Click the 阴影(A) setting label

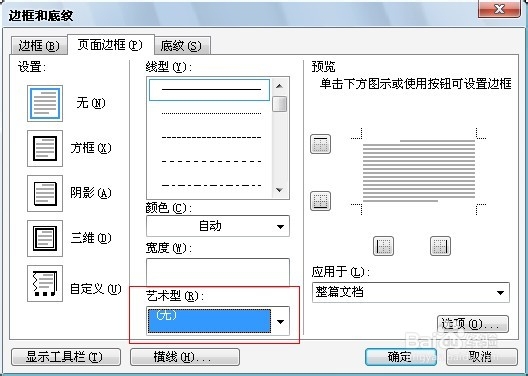point(91,193)
